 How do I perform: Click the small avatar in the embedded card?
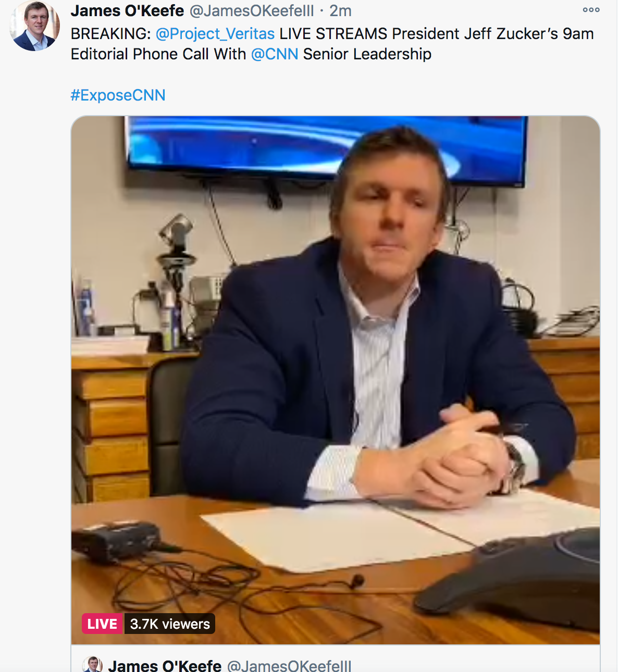tap(92, 665)
